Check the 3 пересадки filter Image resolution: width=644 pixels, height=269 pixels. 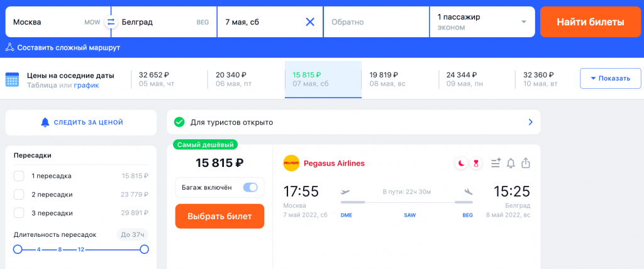[x=19, y=213]
